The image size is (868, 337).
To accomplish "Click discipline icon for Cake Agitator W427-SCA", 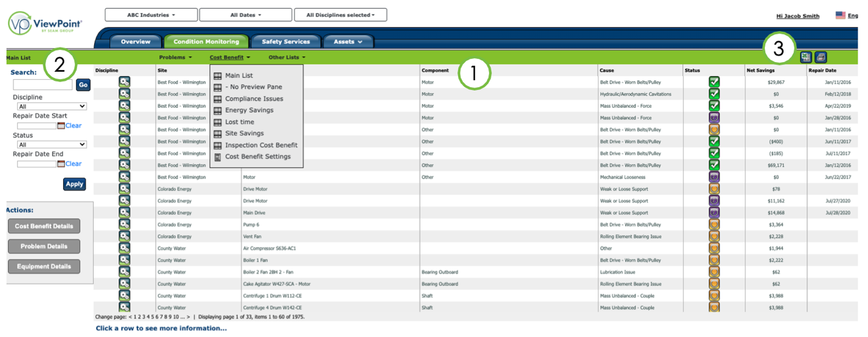I will (125, 283).
